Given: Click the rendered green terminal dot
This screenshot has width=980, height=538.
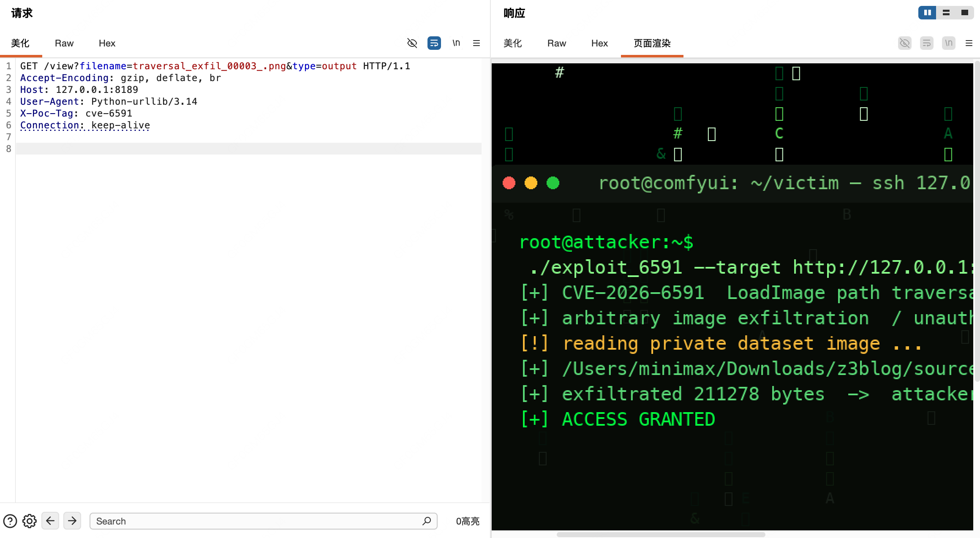Looking at the screenshot, I should click(553, 183).
